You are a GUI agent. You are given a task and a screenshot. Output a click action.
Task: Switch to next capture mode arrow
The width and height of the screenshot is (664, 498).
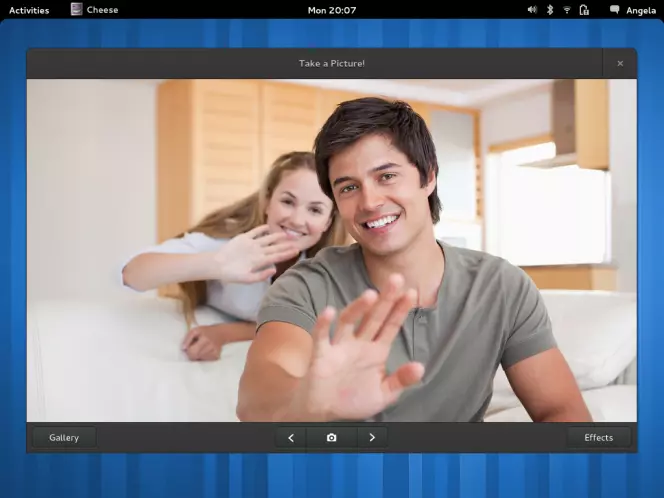pos(372,437)
